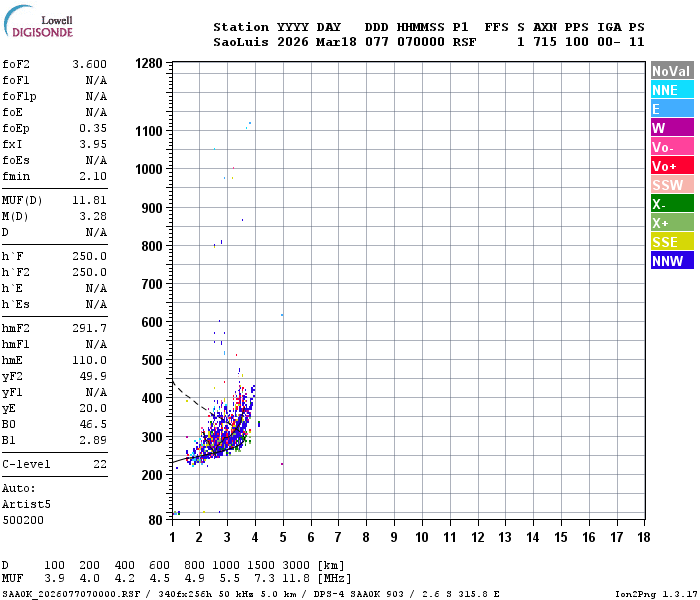Select the E blue legend swatch
Screen dimensions: 700x600
click(x=672, y=109)
